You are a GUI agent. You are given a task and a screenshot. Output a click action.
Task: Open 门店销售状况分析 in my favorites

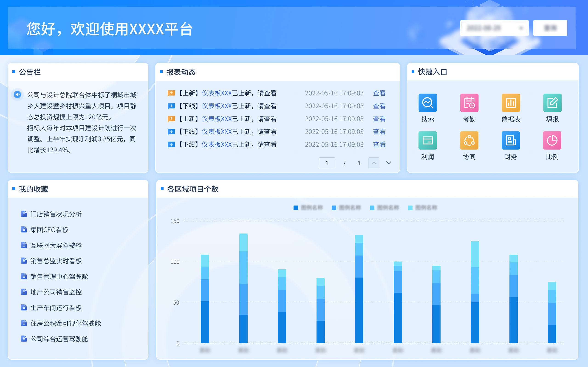coord(56,214)
